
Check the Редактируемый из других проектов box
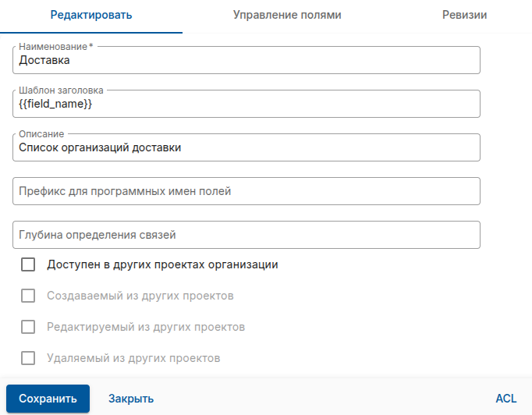(x=29, y=327)
